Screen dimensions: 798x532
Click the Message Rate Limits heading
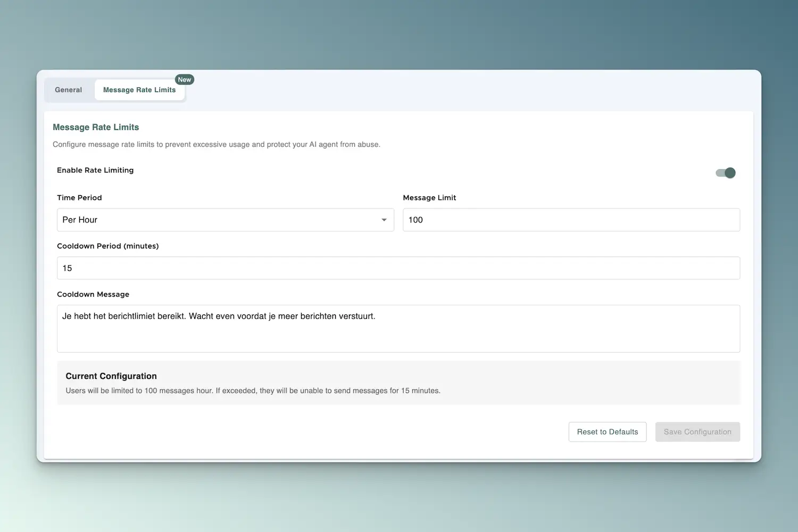pos(96,127)
